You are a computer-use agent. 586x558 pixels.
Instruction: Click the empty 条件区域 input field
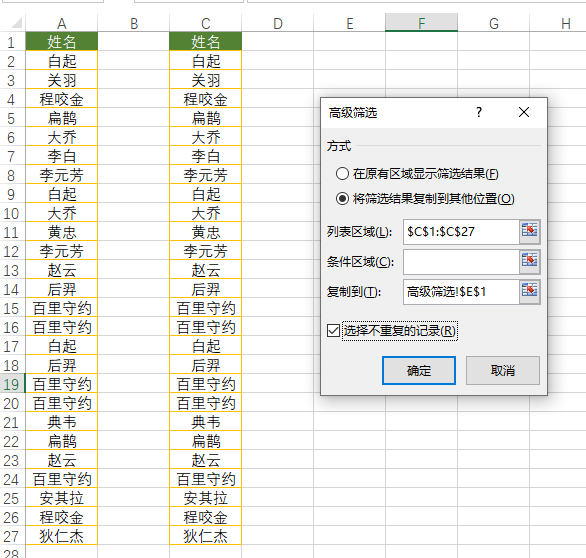pyautogui.click(x=461, y=262)
